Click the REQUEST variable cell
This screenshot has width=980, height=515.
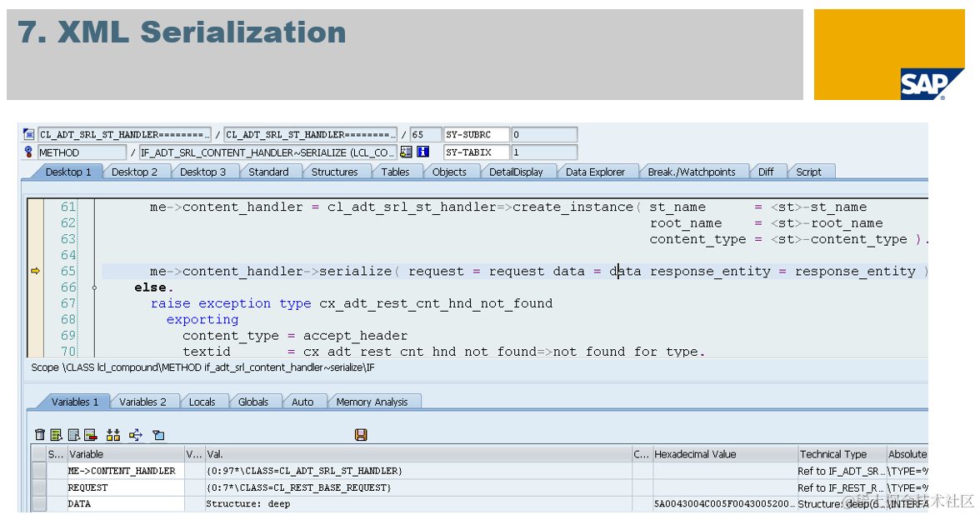[x=126, y=487]
